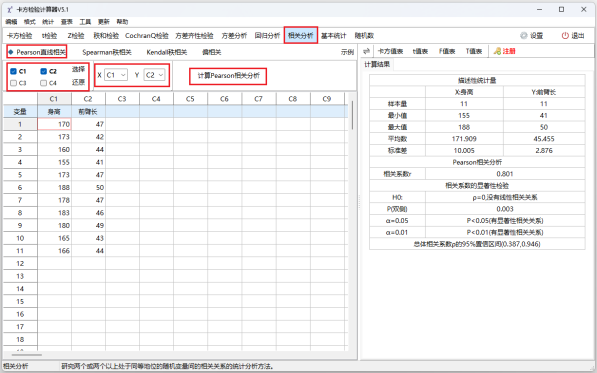Open the 帮助 menu
Image resolution: width=597 pixels, height=373 pixels.
[122, 22]
